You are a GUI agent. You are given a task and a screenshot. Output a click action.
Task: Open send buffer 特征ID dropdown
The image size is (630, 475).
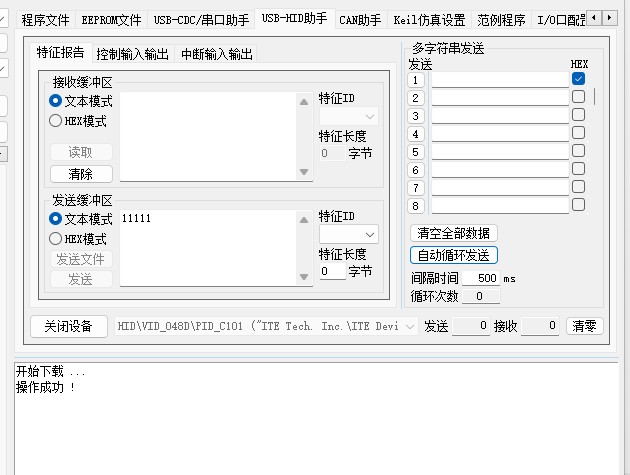coord(349,235)
